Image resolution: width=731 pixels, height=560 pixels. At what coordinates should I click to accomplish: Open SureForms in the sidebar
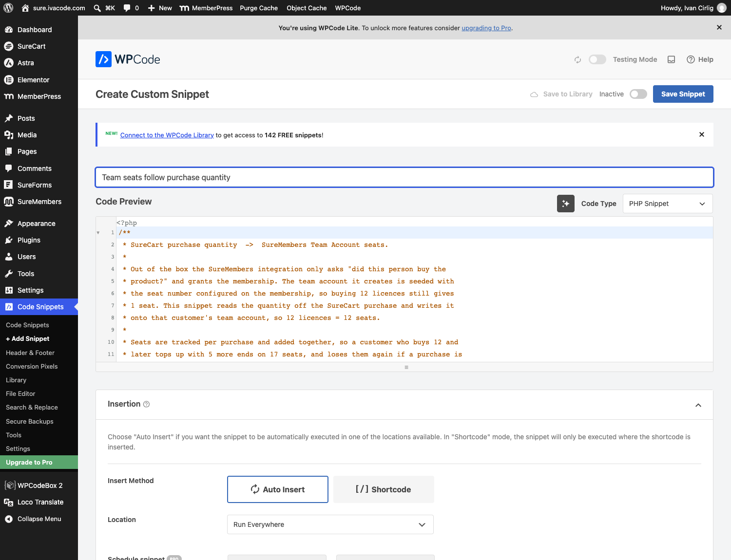(x=39, y=185)
